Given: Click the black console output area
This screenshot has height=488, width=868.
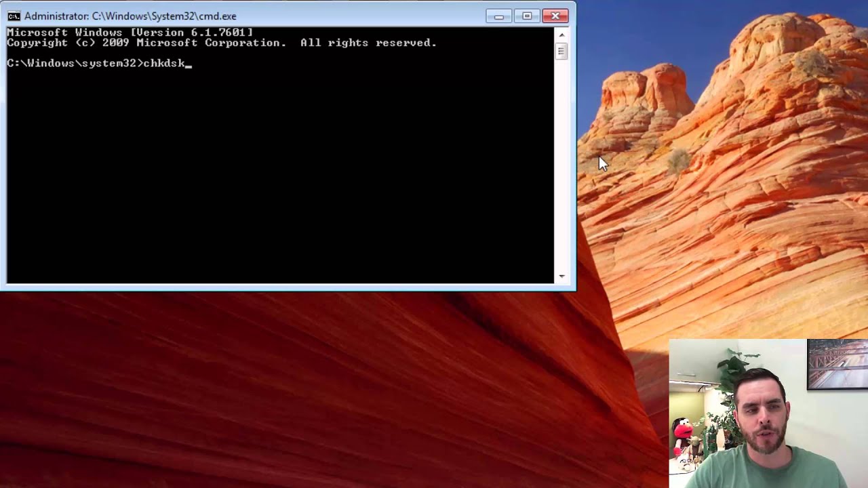Looking at the screenshot, I should (271, 169).
